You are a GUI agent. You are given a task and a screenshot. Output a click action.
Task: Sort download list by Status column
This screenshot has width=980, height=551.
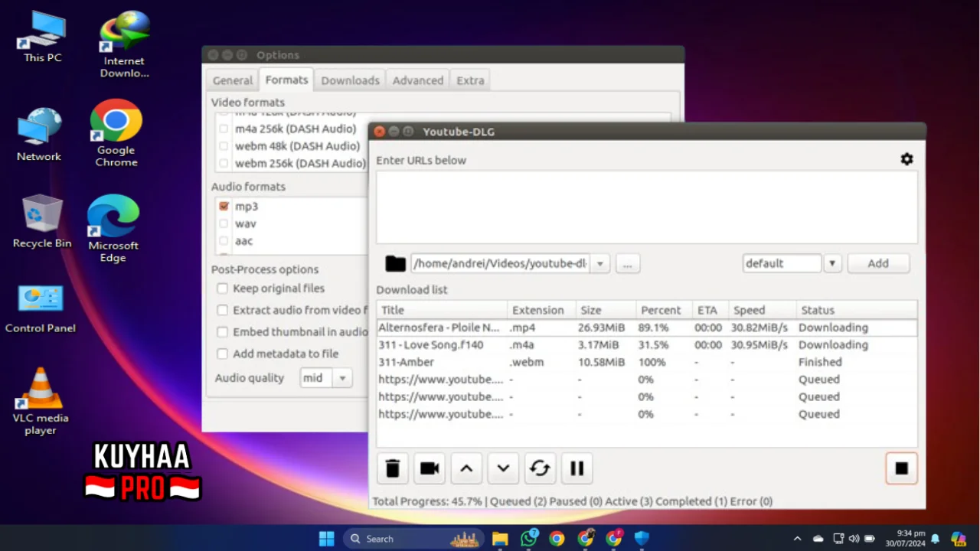pyautogui.click(x=856, y=310)
